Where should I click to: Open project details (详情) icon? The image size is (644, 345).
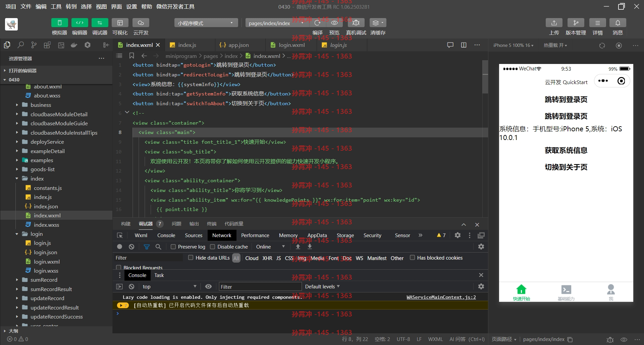coord(598,23)
